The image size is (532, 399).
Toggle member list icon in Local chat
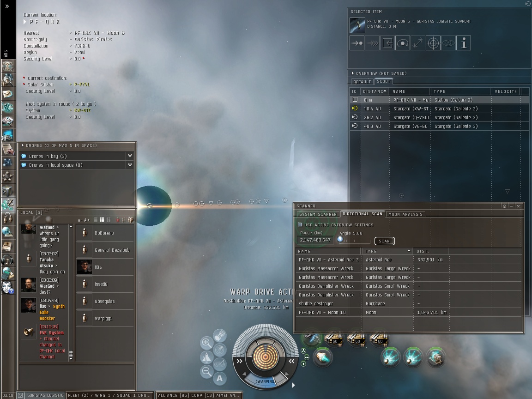130,220
